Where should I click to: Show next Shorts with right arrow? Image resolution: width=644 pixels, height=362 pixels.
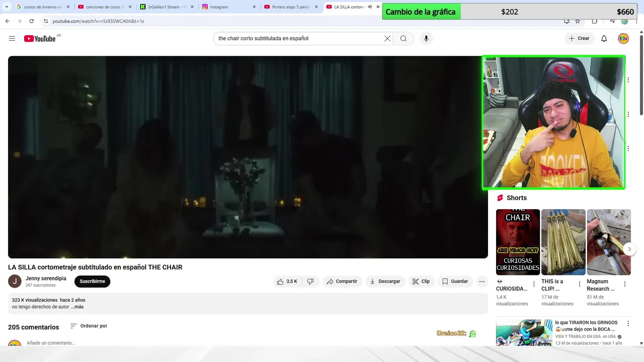click(x=629, y=249)
